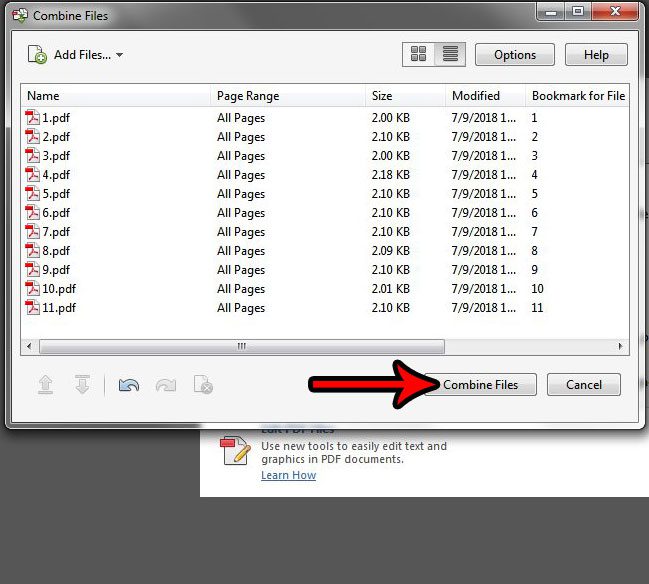Switch to list view
Screen dimensions: 649x584
[x=448, y=55]
